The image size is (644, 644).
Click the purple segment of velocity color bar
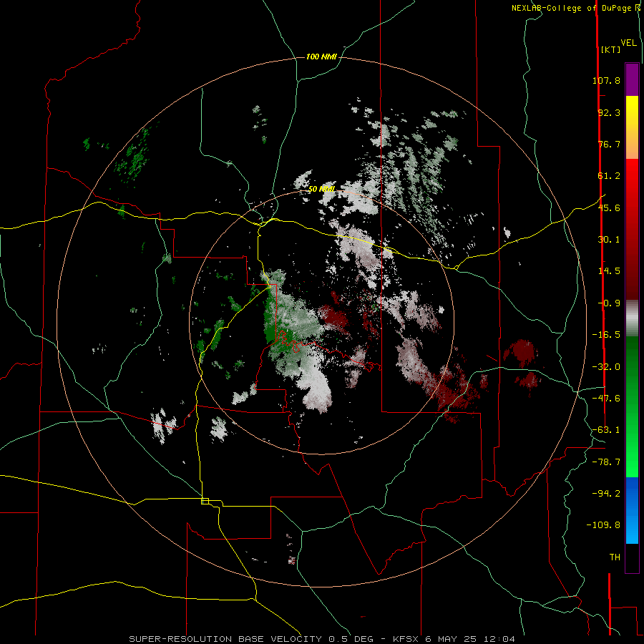(632, 79)
